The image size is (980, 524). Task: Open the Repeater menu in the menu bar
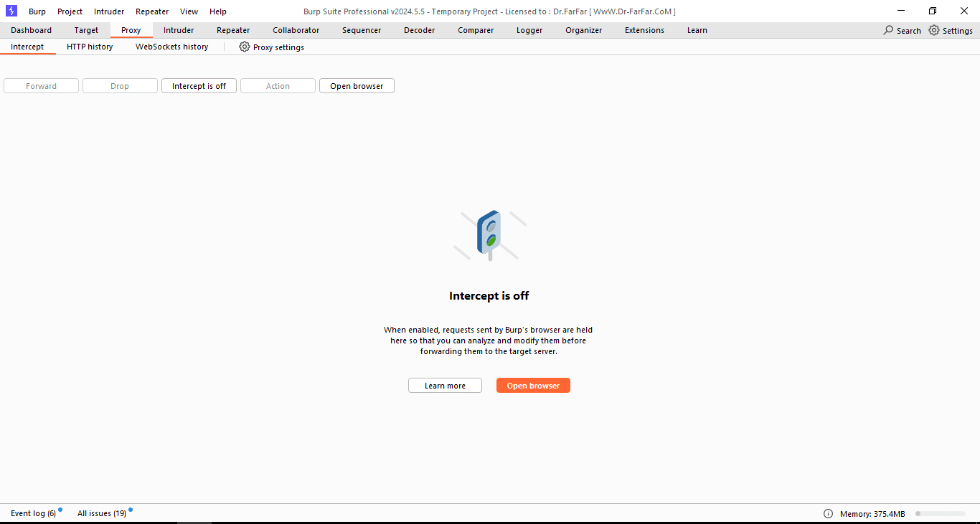tap(152, 11)
